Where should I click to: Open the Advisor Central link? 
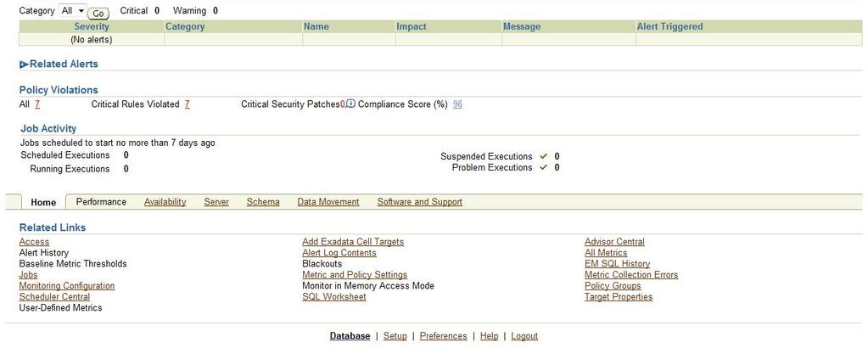[614, 242]
